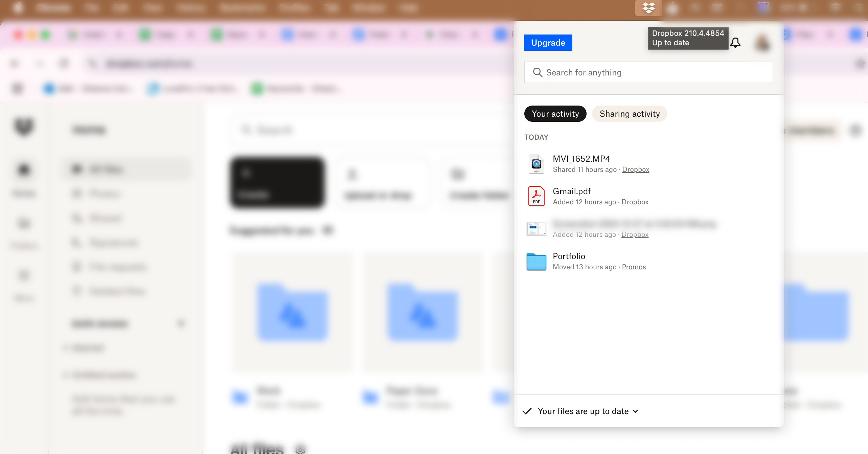Open the Gmail.pdf file name
This screenshot has width=868, height=454.
[572, 191]
